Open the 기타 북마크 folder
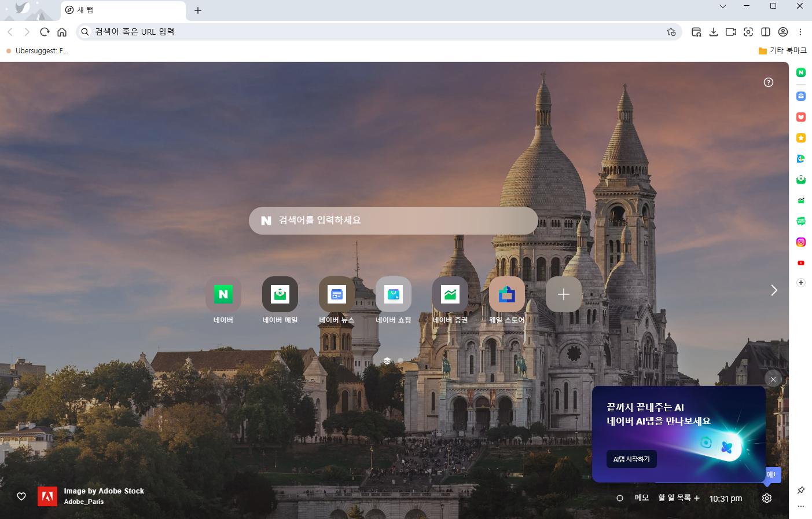Image resolution: width=812 pixels, height=519 pixels. (782, 51)
